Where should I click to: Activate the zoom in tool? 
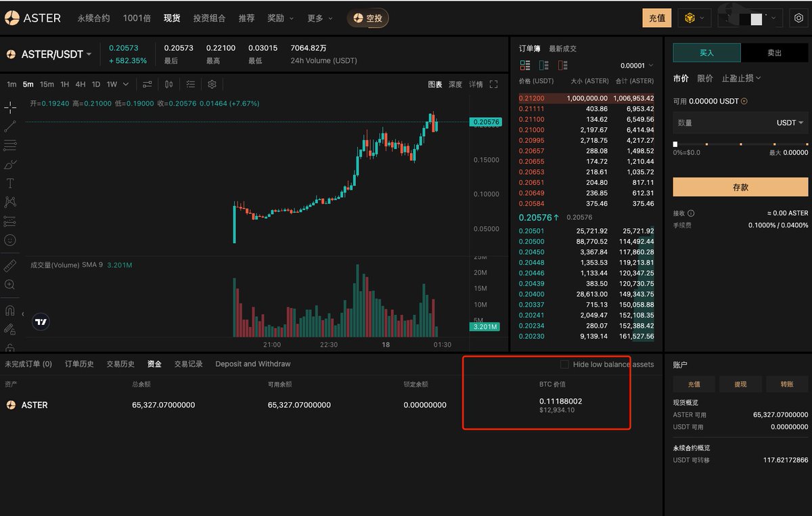[10, 285]
